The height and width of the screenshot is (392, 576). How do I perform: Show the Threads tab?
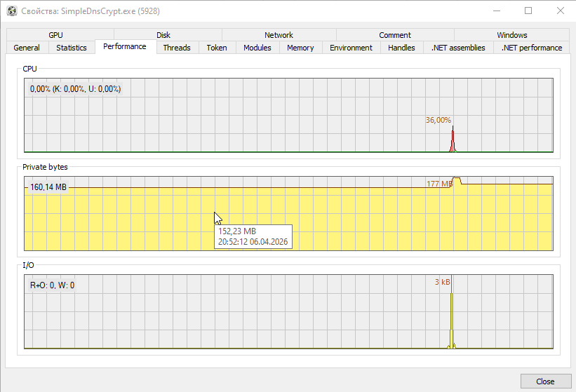(177, 48)
